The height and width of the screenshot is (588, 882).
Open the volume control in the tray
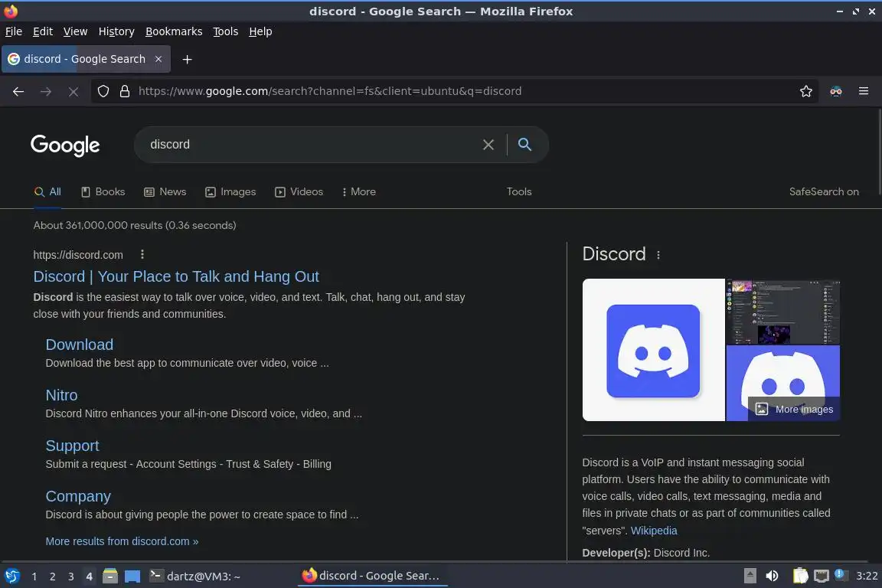(772, 576)
